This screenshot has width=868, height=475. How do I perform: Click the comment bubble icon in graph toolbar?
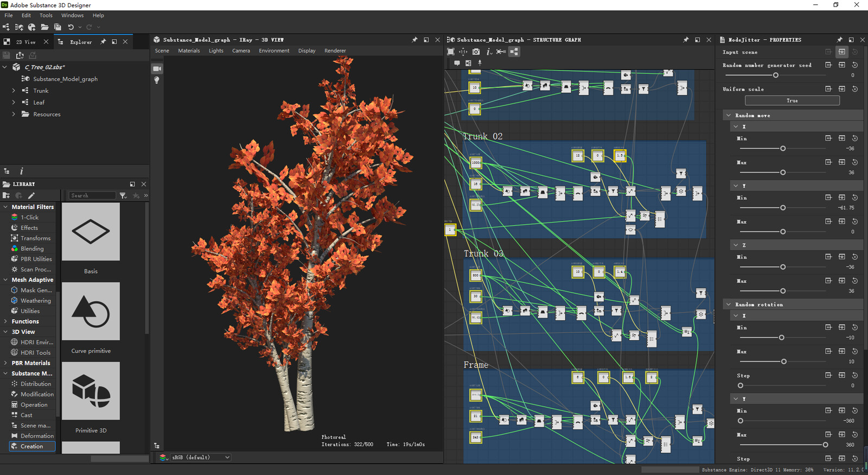coord(457,63)
